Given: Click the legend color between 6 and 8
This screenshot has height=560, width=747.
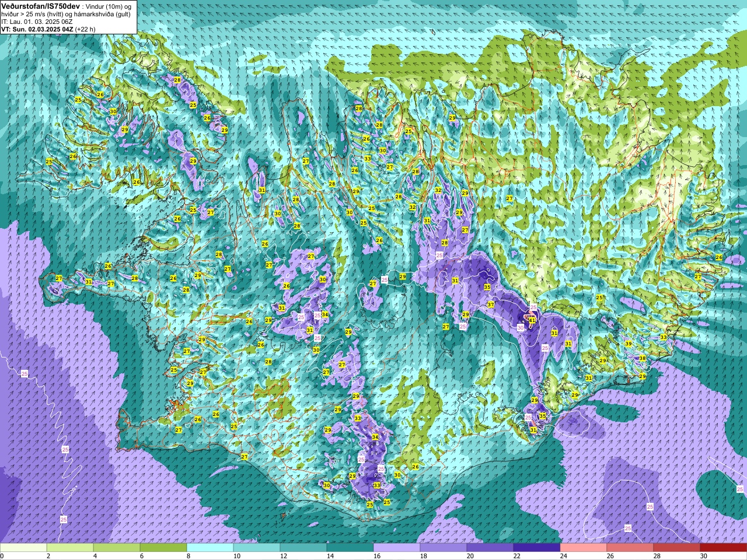Looking at the screenshot, I should coord(163,548).
